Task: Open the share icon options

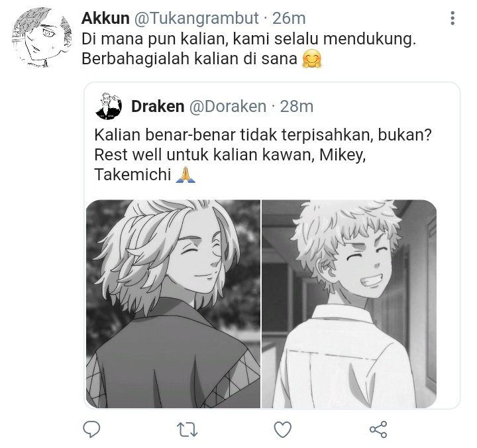Action: pos(378,429)
